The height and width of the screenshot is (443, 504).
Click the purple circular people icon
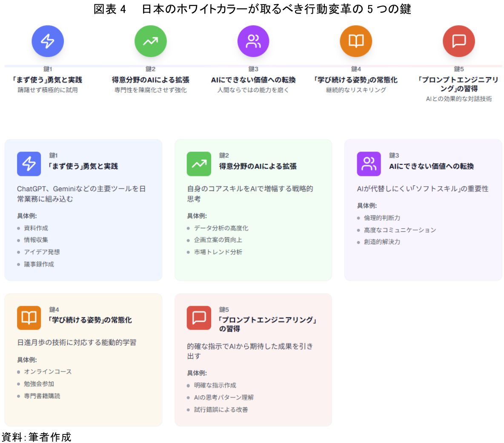pyautogui.click(x=253, y=41)
